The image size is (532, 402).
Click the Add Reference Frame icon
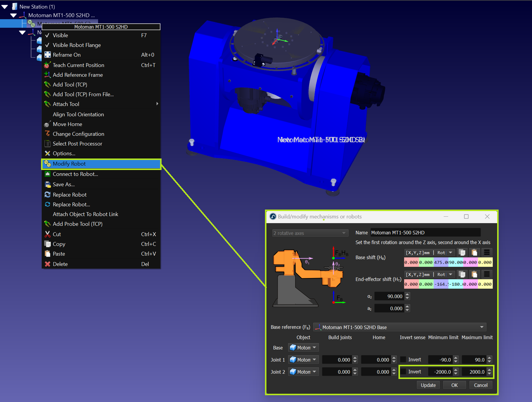tap(47, 75)
